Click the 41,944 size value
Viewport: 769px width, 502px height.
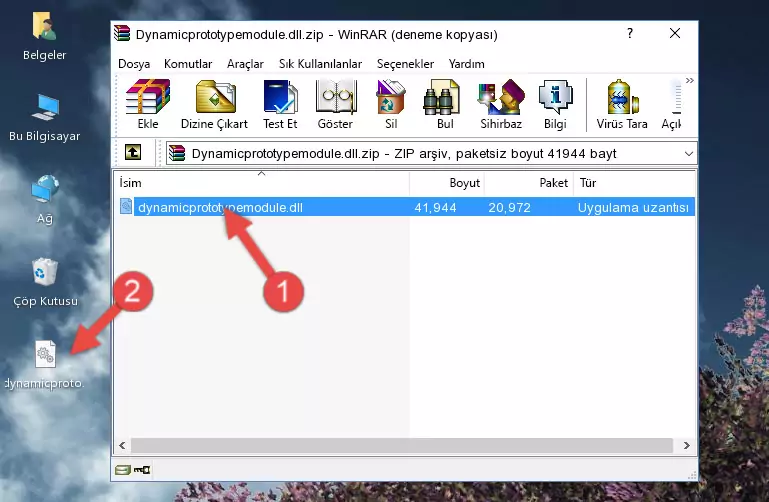tap(435, 207)
